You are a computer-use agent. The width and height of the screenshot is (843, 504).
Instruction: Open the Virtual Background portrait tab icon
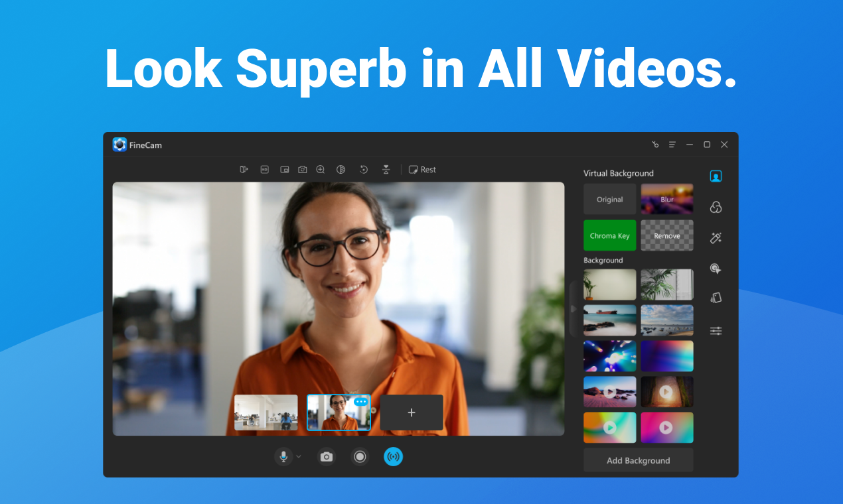pos(716,176)
